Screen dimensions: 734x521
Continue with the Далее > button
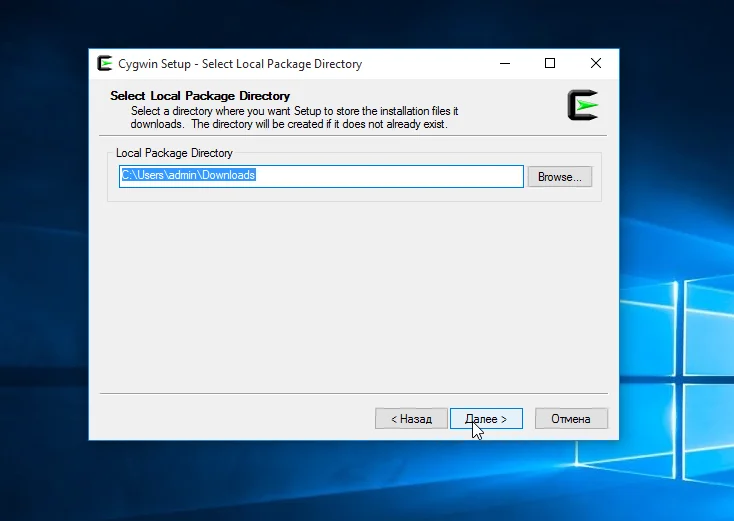486,418
